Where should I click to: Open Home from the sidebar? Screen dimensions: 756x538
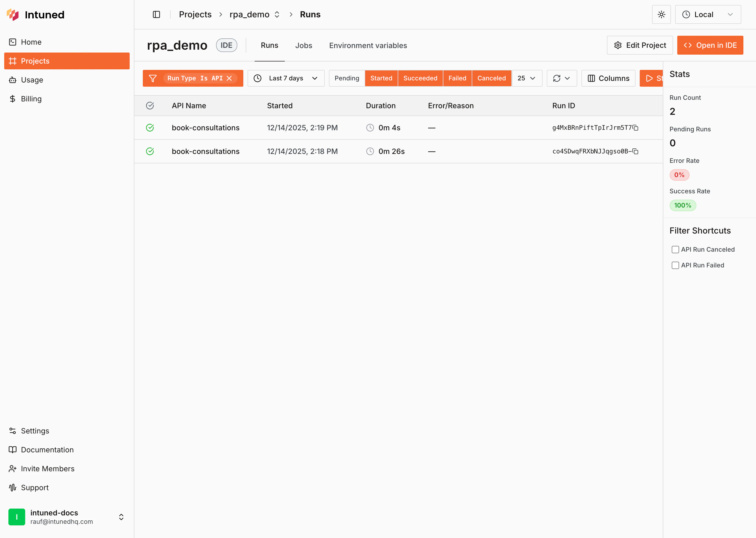(x=67, y=42)
